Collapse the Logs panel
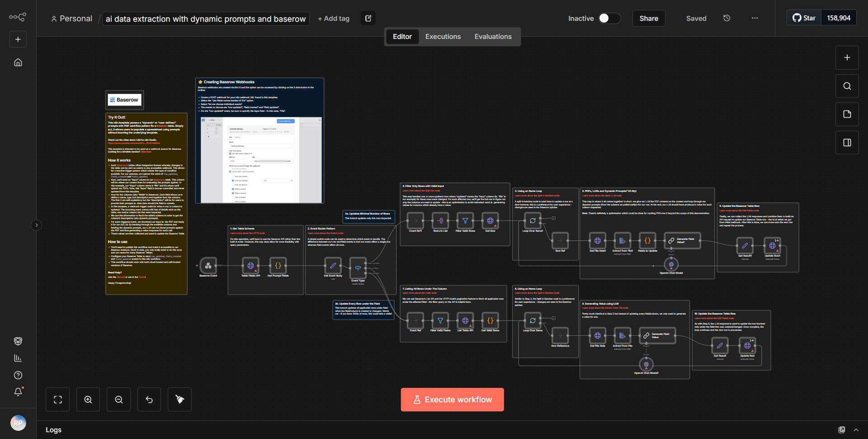The width and height of the screenshot is (868, 439). pyautogui.click(x=856, y=429)
